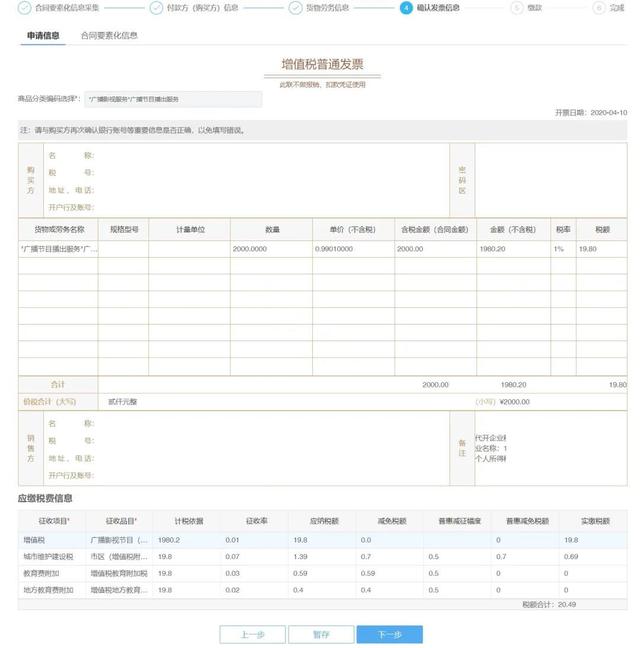The width and height of the screenshot is (640, 648).
Task: Click the 税额合计 20.49 total
Action: (549, 605)
